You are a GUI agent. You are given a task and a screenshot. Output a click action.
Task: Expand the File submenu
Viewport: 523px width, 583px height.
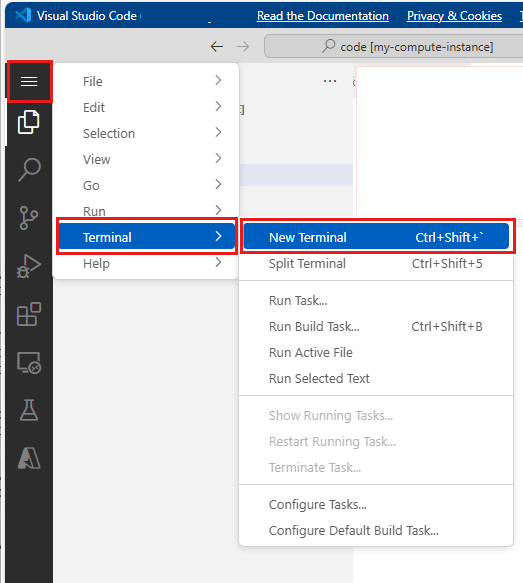(x=146, y=81)
